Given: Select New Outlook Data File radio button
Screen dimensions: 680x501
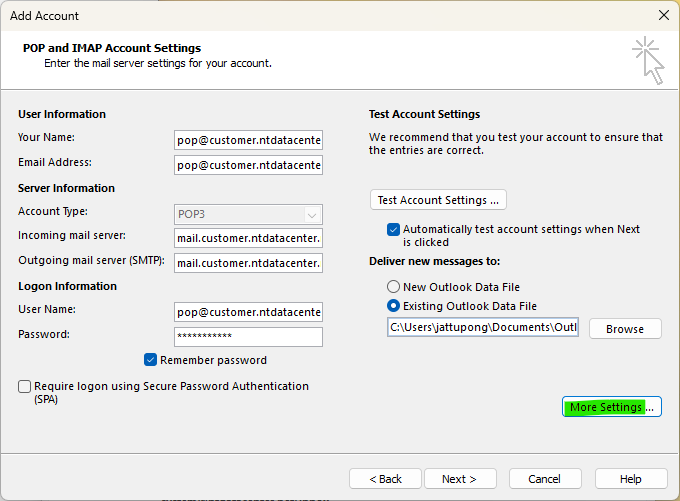Looking at the screenshot, I should point(394,287).
